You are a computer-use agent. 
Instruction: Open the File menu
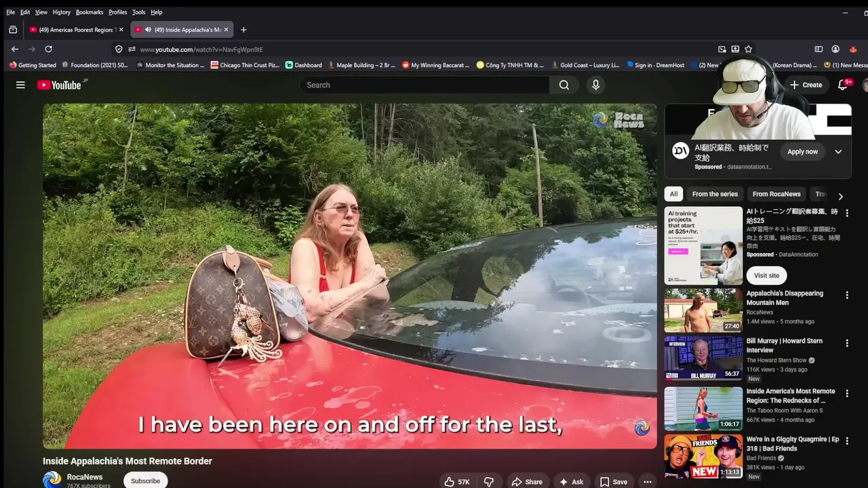10,12
